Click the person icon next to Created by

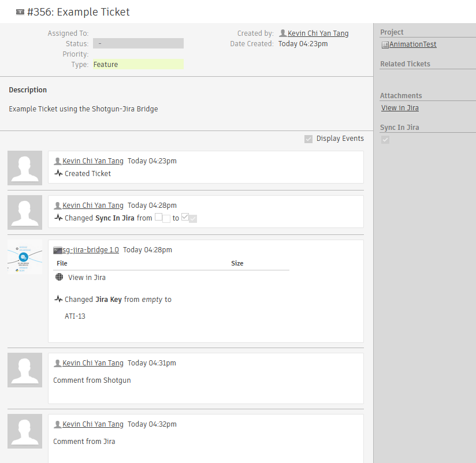pyautogui.click(x=282, y=33)
